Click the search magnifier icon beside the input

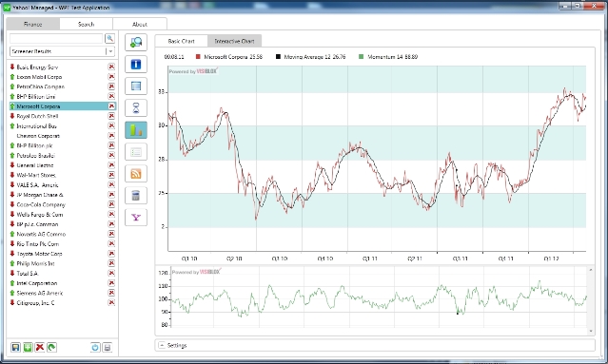tap(109, 38)
